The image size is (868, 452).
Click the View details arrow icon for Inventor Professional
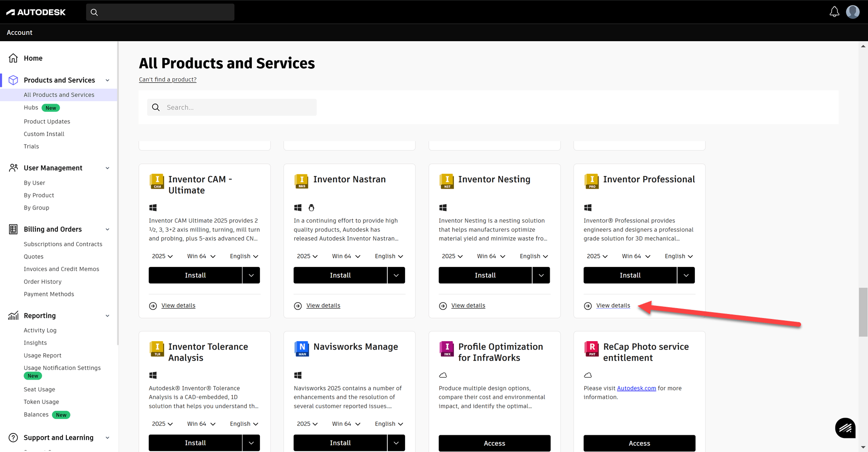[x=588, y=306]
